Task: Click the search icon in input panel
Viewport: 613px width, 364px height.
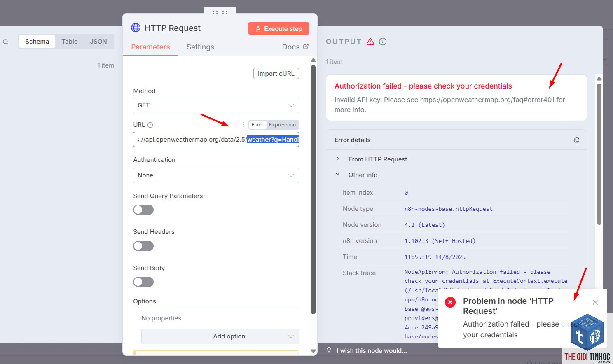Action: pyautogui.click(x=6, y=42)
